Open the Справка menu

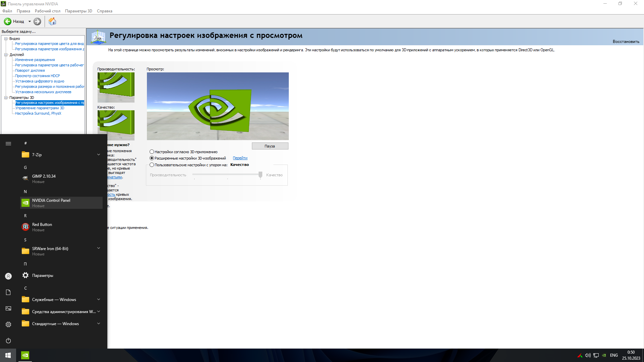pos(105,11)
